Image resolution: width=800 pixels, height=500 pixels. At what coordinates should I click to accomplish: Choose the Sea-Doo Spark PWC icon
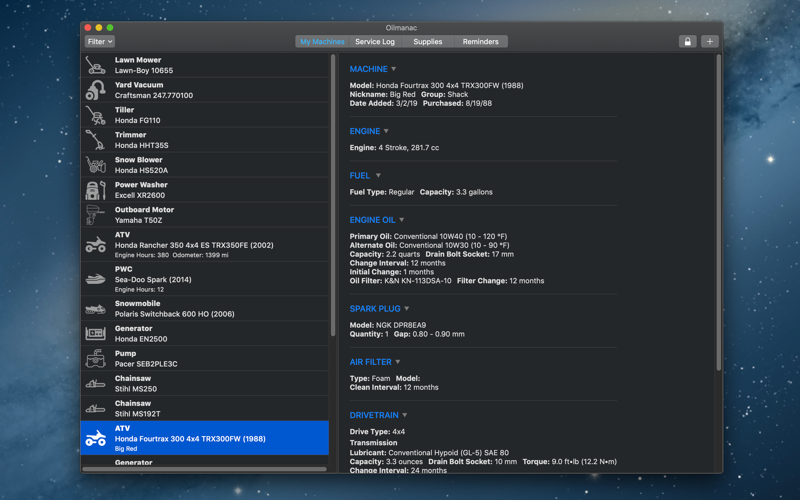96,280
